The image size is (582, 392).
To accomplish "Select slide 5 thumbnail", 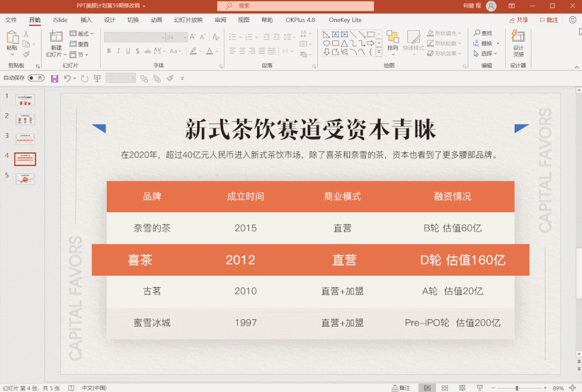I will [25, 179].
